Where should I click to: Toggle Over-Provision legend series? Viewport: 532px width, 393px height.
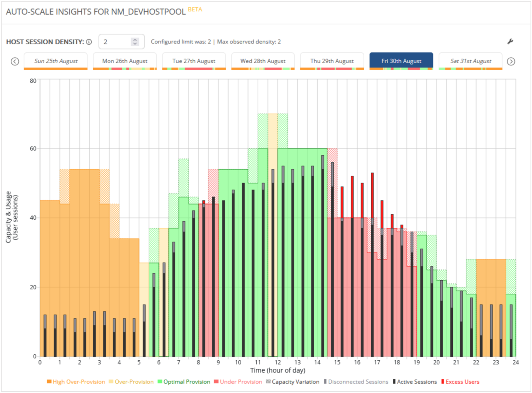pyautogui.click(x=131, y=382)
